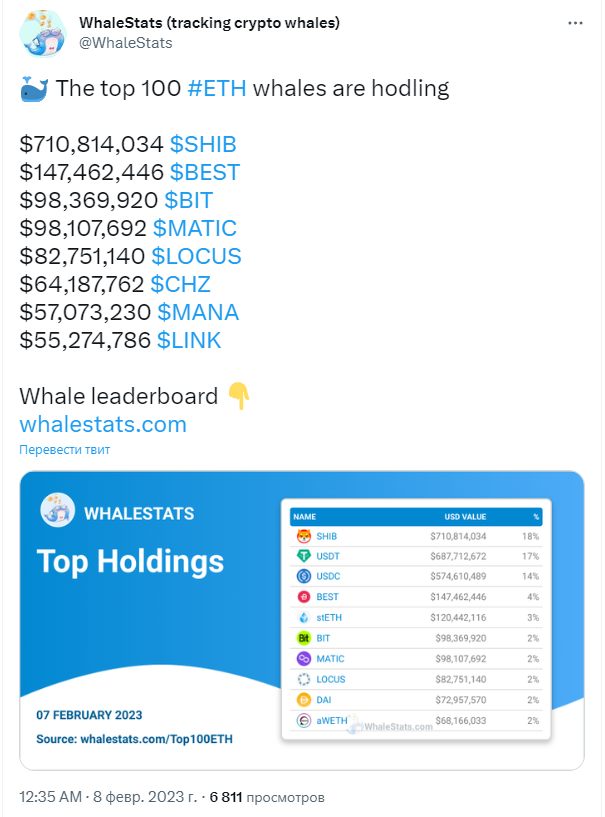Image resolution: width=605 pixels, height=817 pixels.
Task: Open the #ETH hashtag link
Action: 217,88
